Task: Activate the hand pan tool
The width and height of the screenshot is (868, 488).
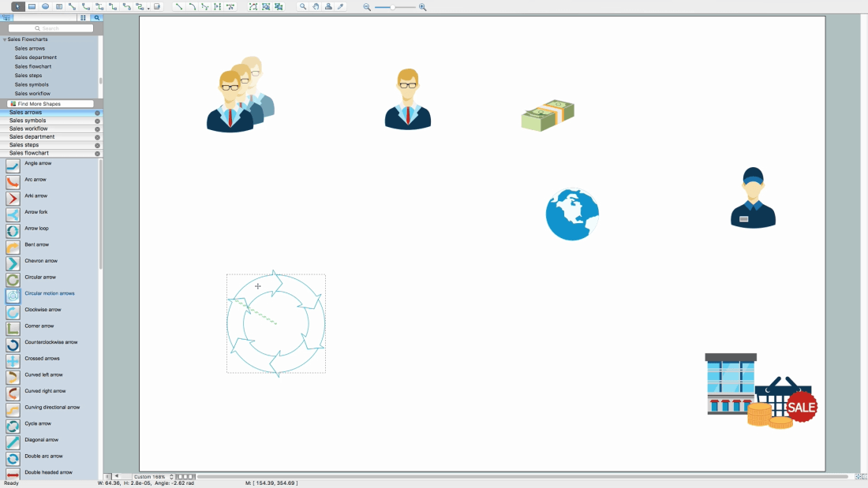Action: pyautogui.click(x=316, y=6)
